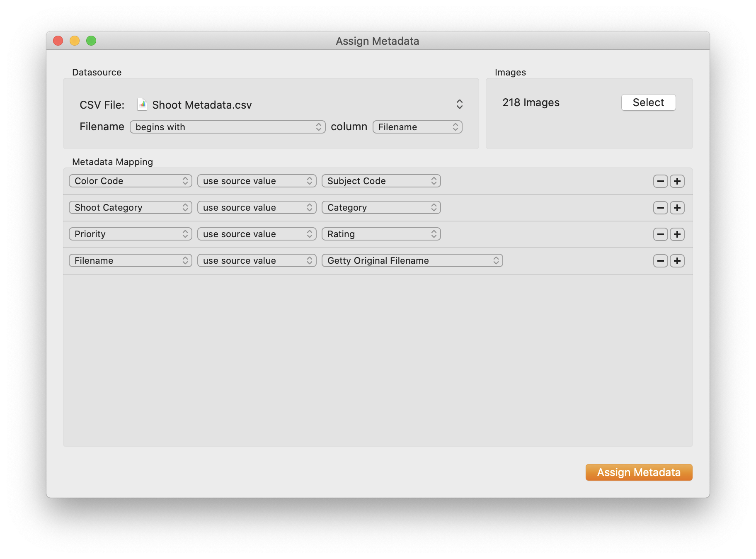Screen dimensions: 756x559
Task: Remove the Priority mapping row
Action: click(660, 234)
